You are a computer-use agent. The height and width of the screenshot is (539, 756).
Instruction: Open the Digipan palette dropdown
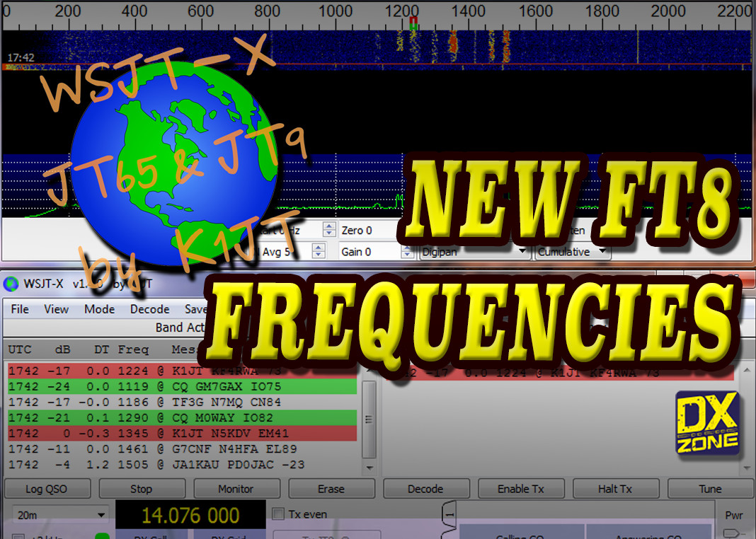point(474,252)
